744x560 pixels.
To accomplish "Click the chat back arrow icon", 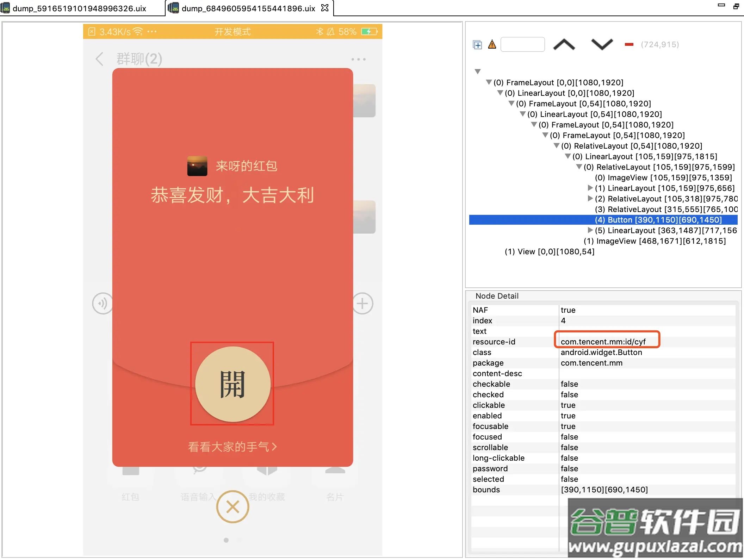I will (100, 59).
